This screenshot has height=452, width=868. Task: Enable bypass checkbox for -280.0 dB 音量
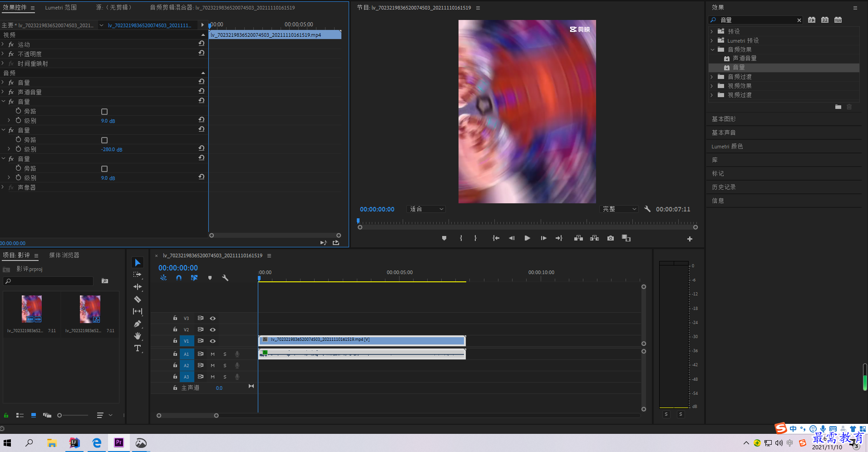point(104,140)
